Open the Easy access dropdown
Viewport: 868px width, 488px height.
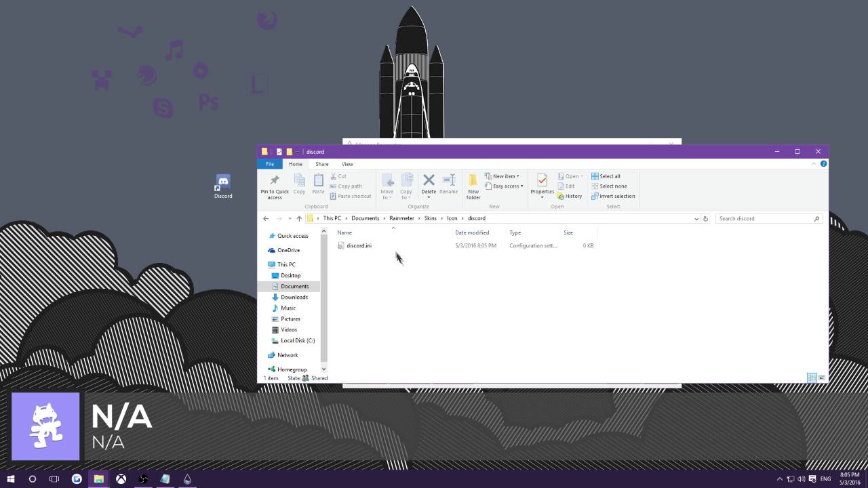504,186
